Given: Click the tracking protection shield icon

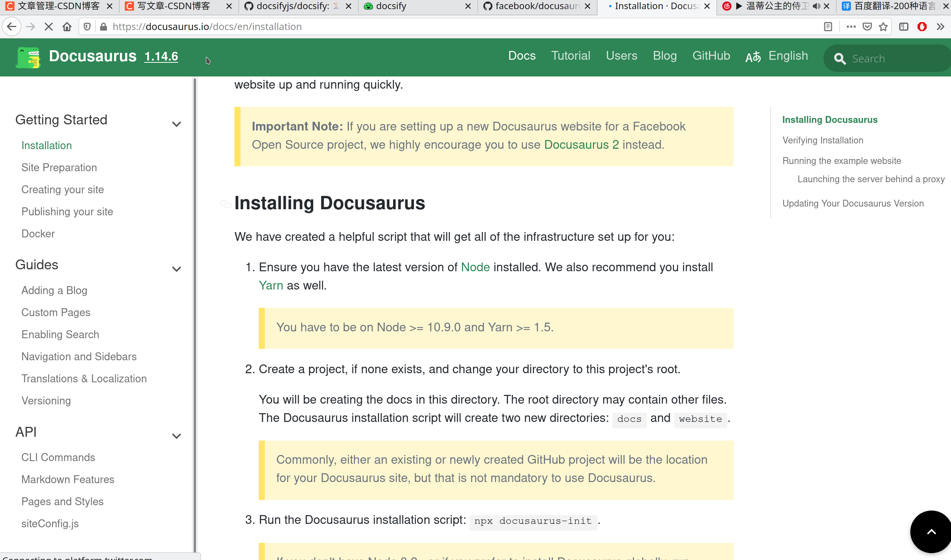Looking at the screenshot, I should (87, 26).
